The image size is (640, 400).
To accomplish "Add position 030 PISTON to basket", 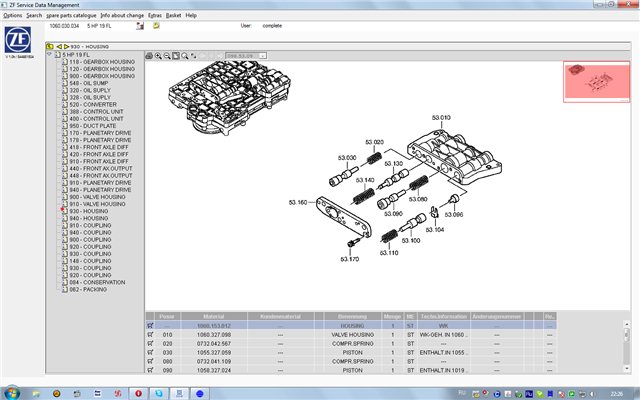I will tap(150, 352).
